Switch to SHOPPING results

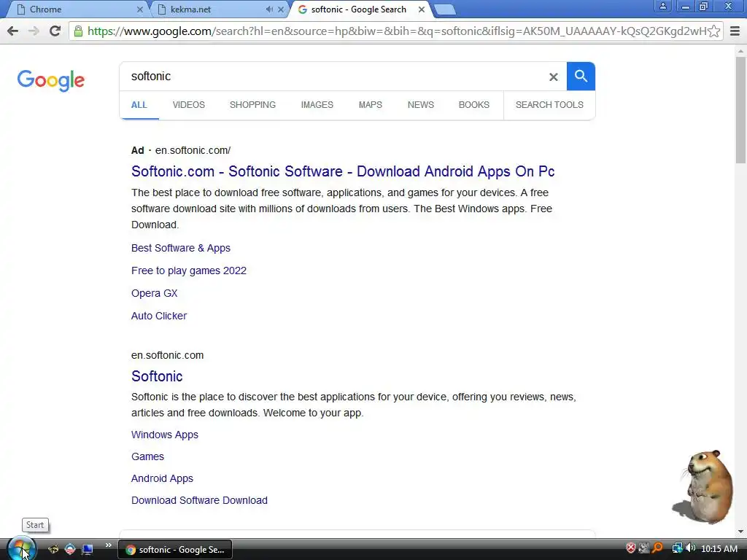(x=252, y=105)
